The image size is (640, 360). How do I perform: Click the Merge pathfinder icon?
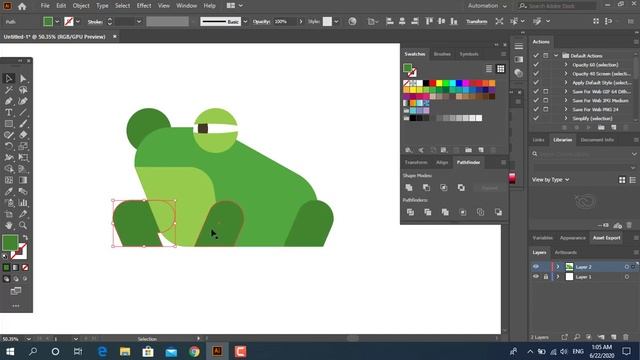coord(445,212)
